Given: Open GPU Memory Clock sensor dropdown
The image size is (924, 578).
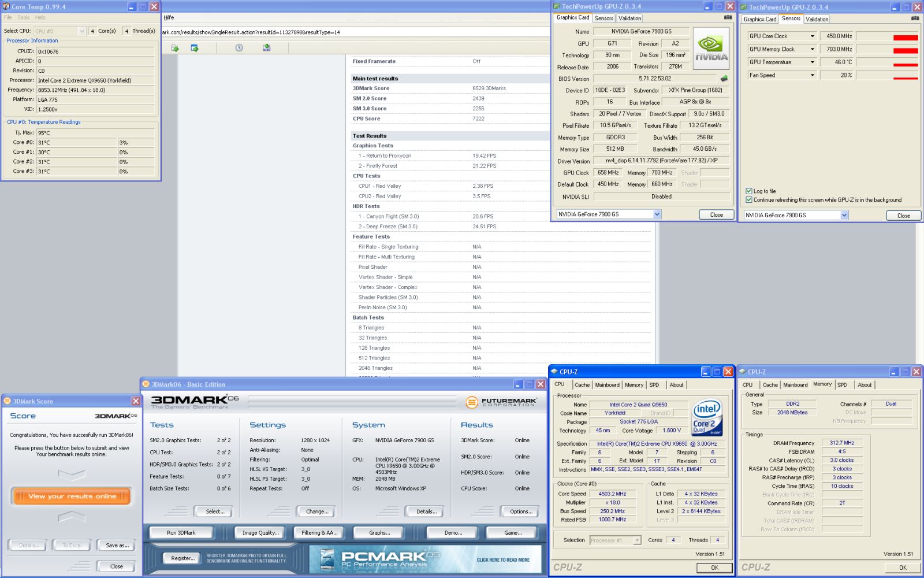Looking at the screenshot, I should (812, 49).
